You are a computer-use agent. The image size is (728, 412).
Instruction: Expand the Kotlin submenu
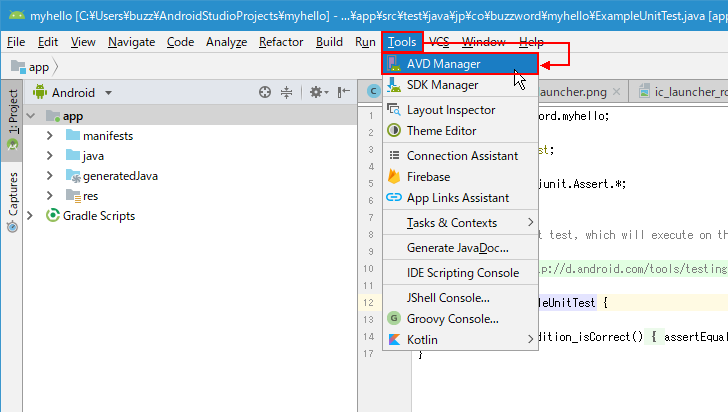460,340
